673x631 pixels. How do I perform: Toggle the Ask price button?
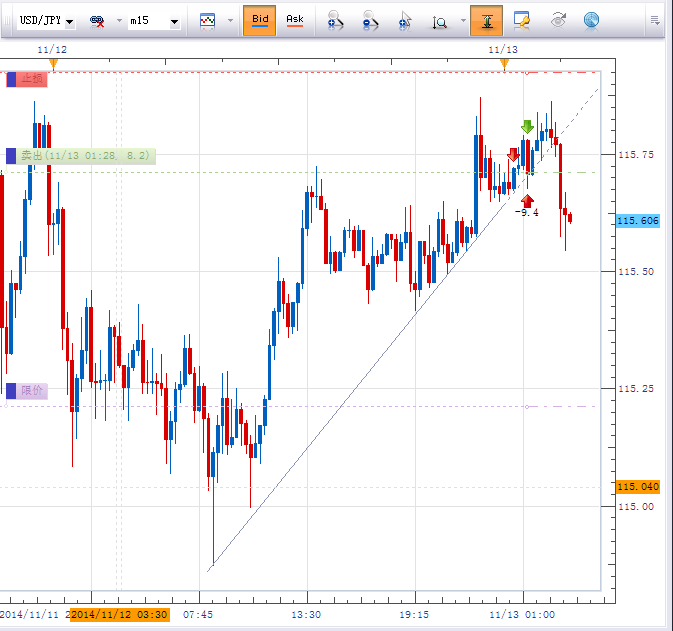pos(295,20)
